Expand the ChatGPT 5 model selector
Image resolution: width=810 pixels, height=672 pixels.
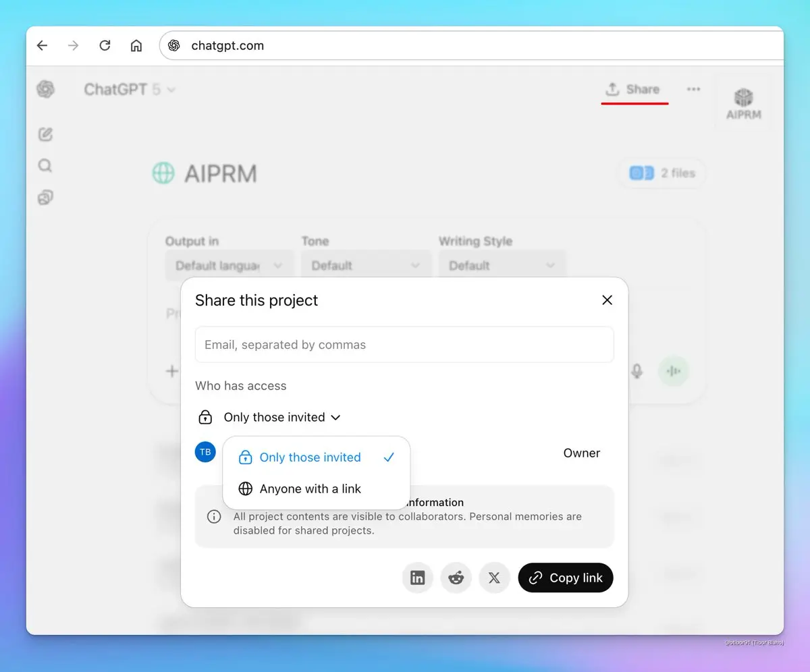[x=130, y=90]
